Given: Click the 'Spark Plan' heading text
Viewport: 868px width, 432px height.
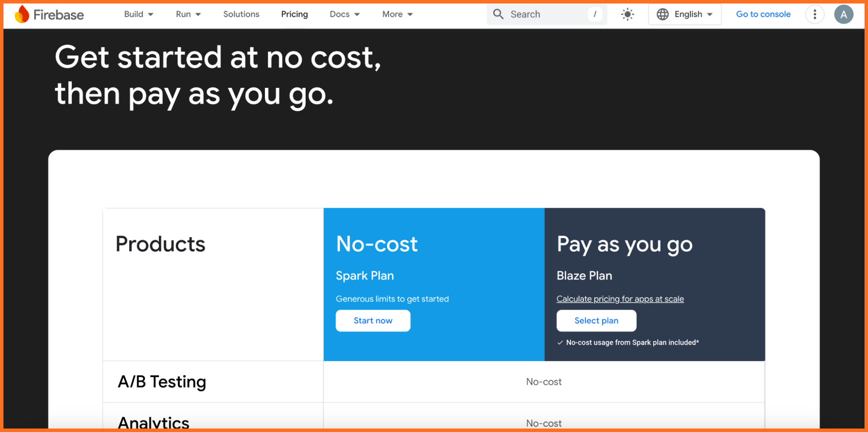Looking at the screenshot, I should pyautogui.click(x=365, y=276).
